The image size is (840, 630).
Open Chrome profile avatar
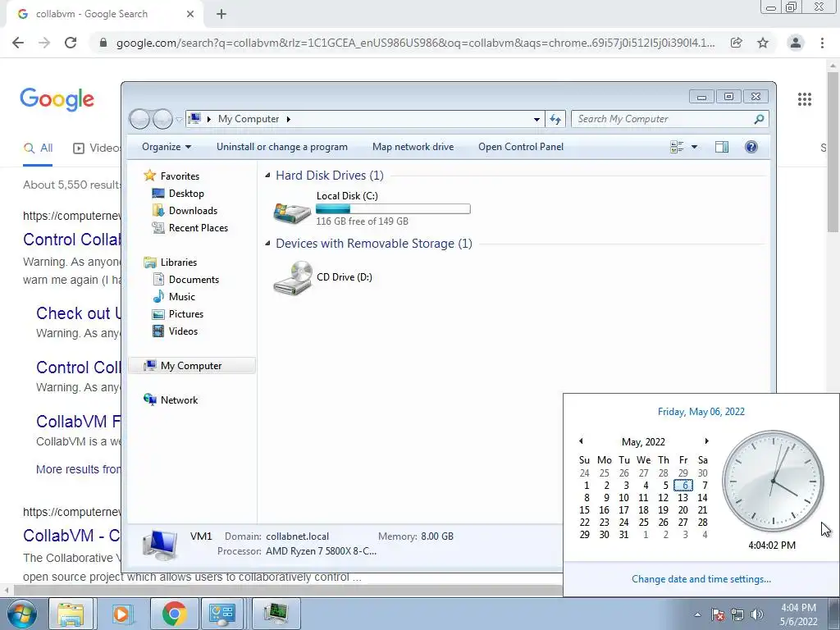tap(796, 43)
